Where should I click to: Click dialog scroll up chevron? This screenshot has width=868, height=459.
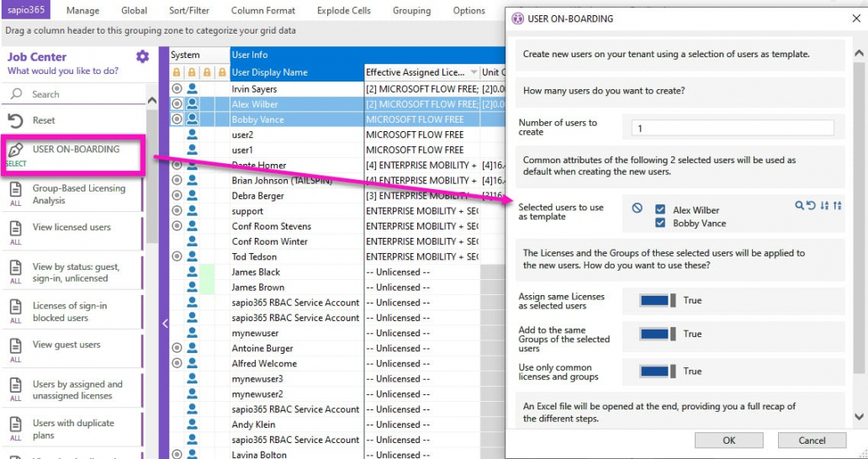pos(859,54)
